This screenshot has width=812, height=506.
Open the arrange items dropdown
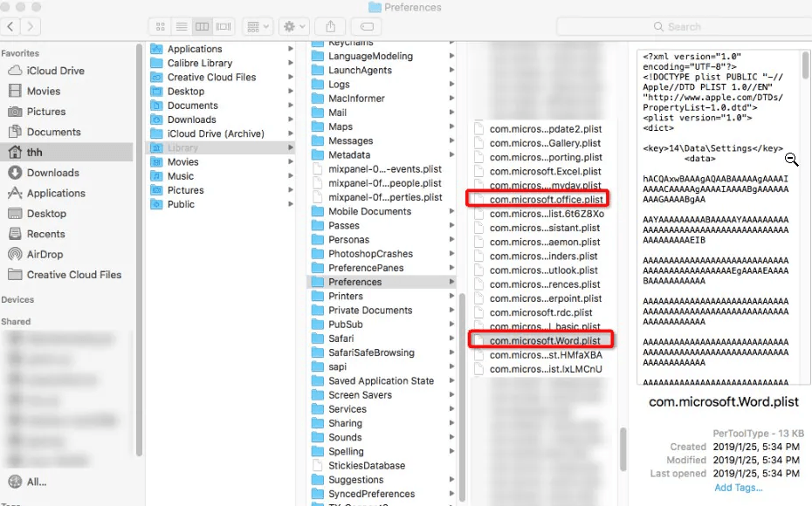point(258,26)
